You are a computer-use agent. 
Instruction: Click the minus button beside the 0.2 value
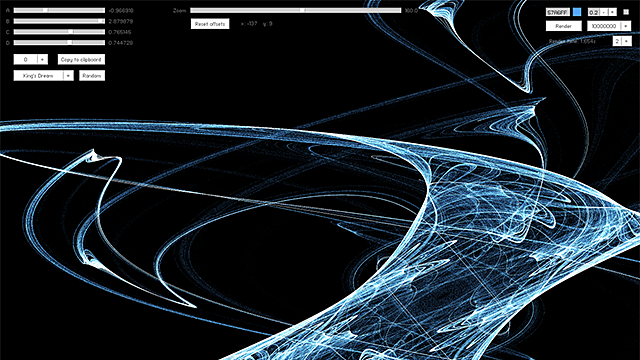tap(604, 12)
